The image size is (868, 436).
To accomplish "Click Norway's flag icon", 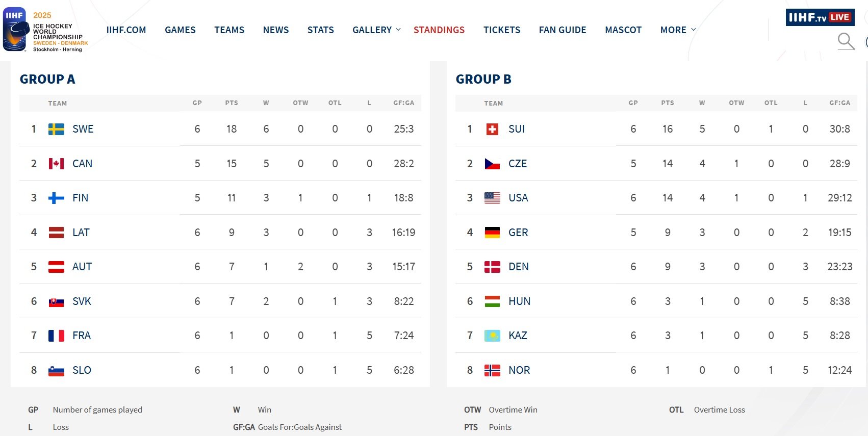I will pyautogui.click(x=492, y=370).
